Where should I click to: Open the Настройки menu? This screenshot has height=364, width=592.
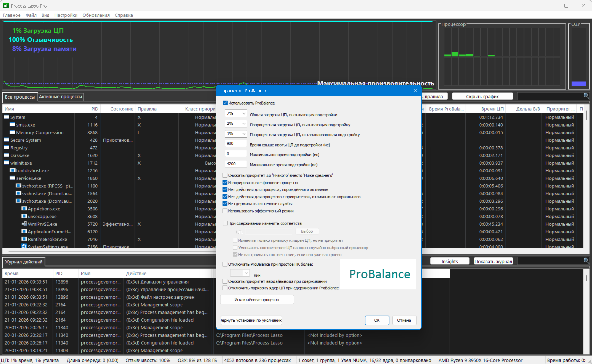click(x=66, y=15)
